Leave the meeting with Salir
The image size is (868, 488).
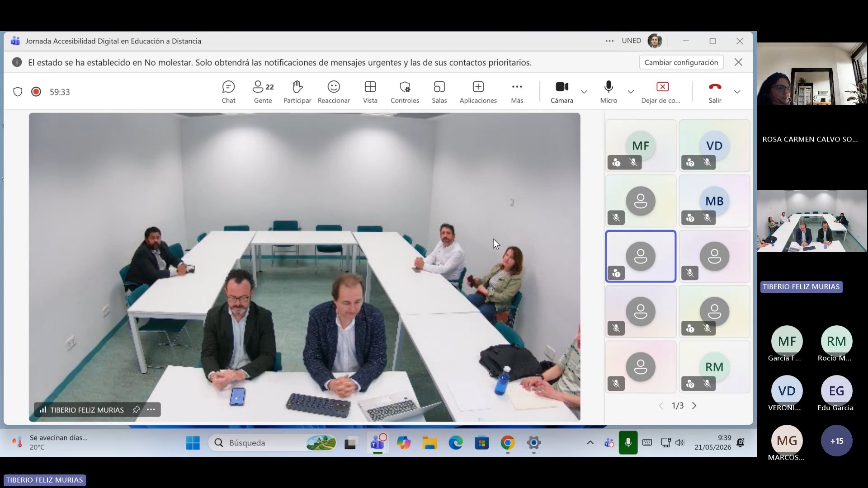pyautogui.click(x=715, y=92)
